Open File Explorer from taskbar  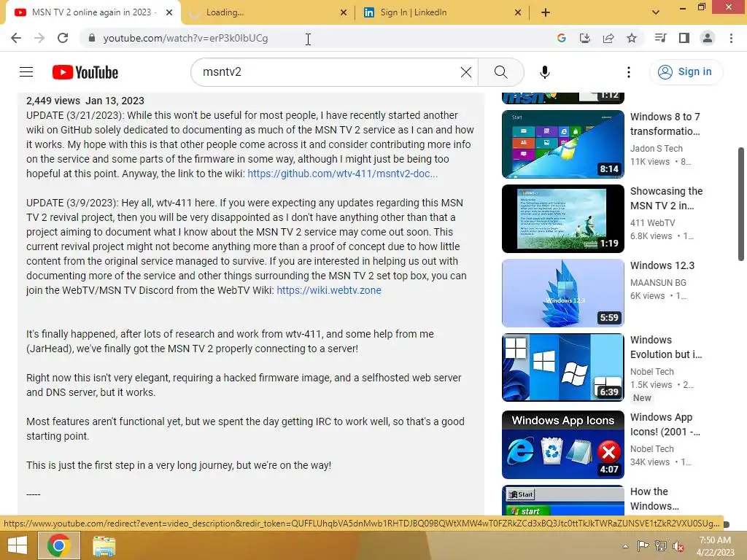pos(104,545)
